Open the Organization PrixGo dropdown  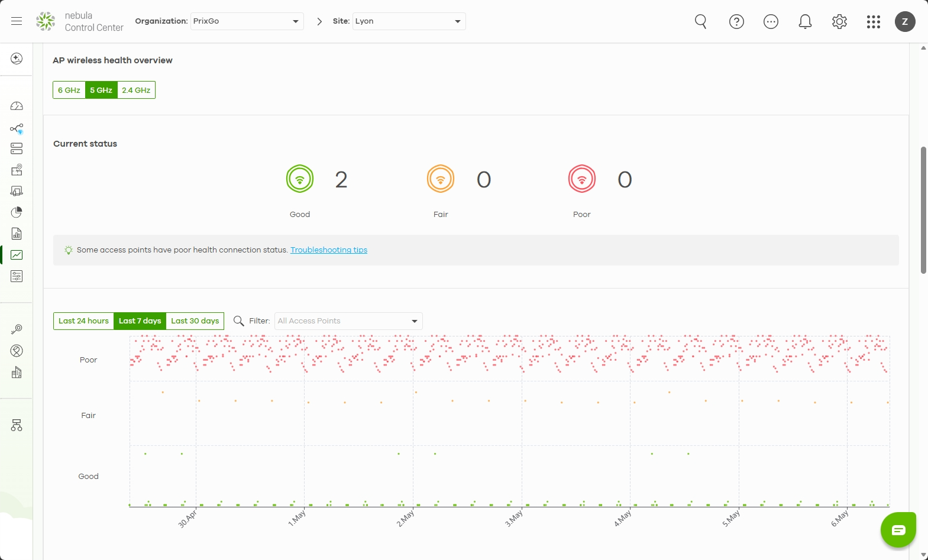[247, 21]
